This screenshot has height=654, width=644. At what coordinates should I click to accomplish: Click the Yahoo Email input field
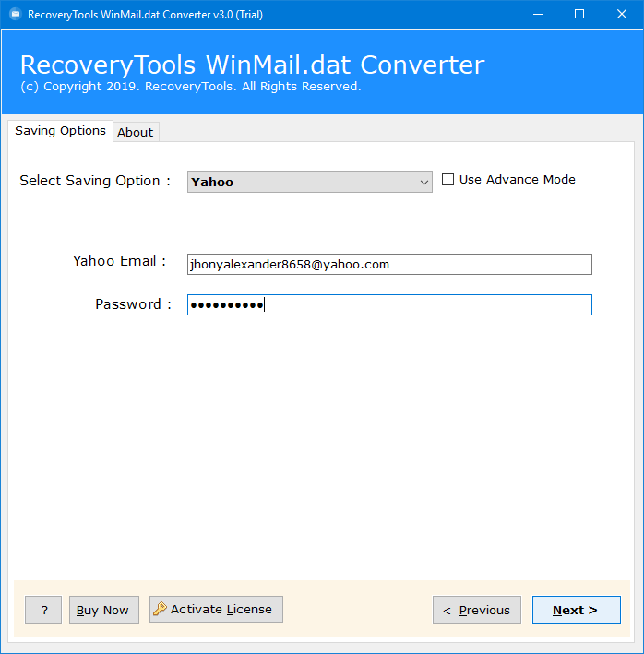coord(389,264)
